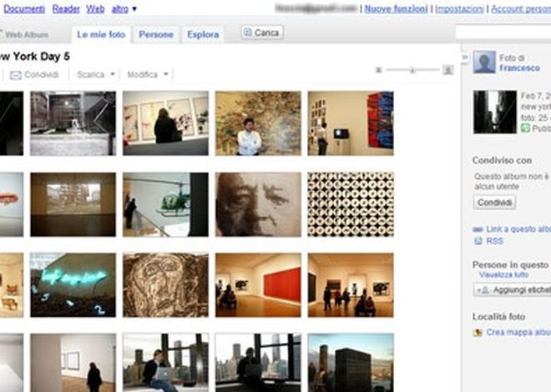Click the map icon beside Crea mappa album
This screenshot has width=551, height=392.
coord(478,332)
